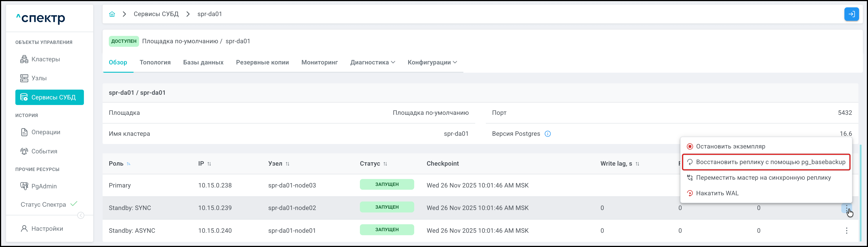The width and height of the screenshot is (868, 247).
Task: Open actions menu for Standby: ASYNC row
Action: click(846, 231)
